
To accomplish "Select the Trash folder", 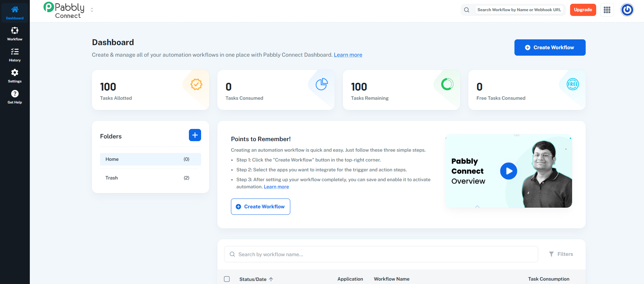I will click(x=150, y=178).
